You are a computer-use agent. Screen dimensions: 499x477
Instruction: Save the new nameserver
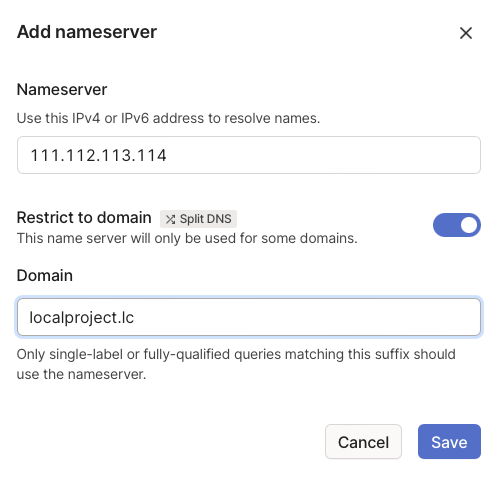click(x=449, y=441)
